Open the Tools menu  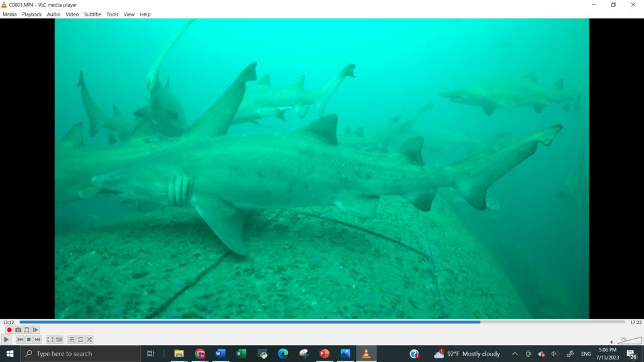[112, 14]
